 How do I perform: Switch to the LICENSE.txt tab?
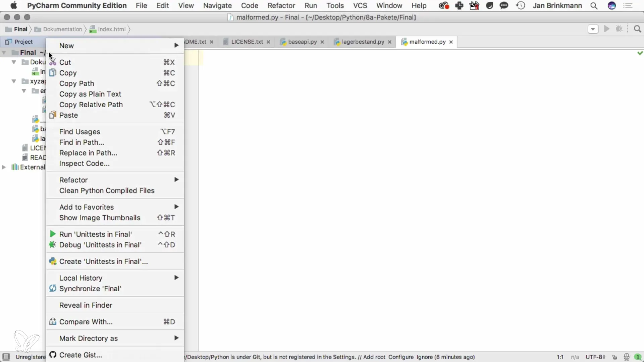(x=247, y=42)
